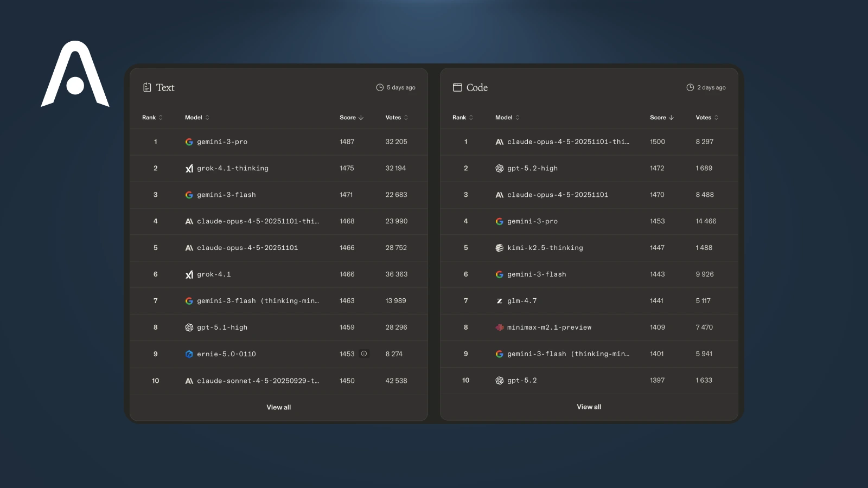Click gpt-5.2 model name at Code rank 10

tap(522, 381)
